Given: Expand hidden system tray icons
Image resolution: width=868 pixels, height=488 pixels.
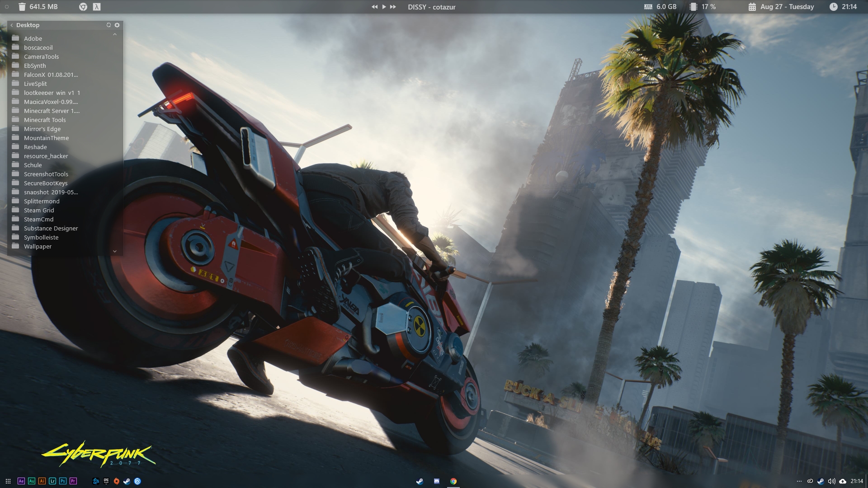Looking at the screenshot, I should [x=799, y=481].
